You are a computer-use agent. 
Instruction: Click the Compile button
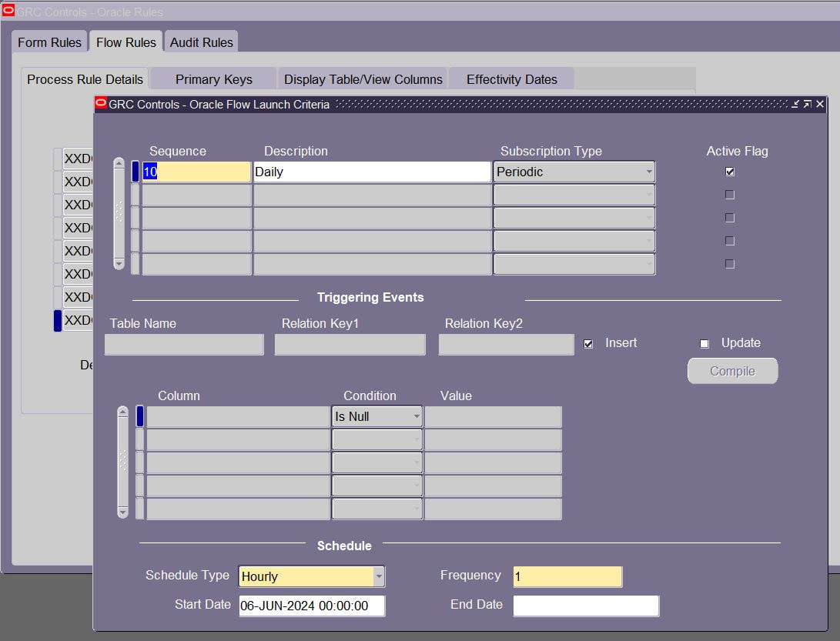click(732, 371)
